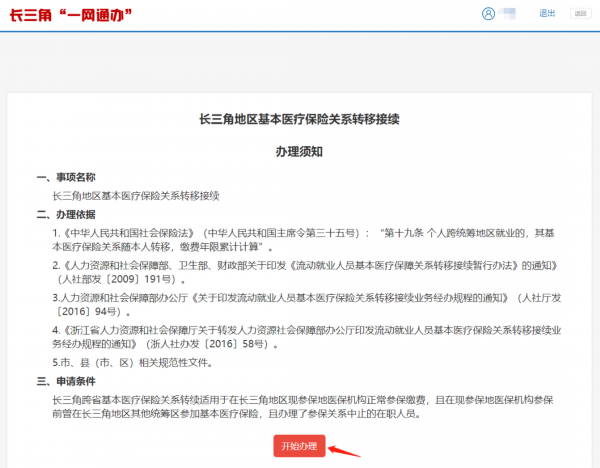Click the item name text under 事项名称

tap(135, 195)
